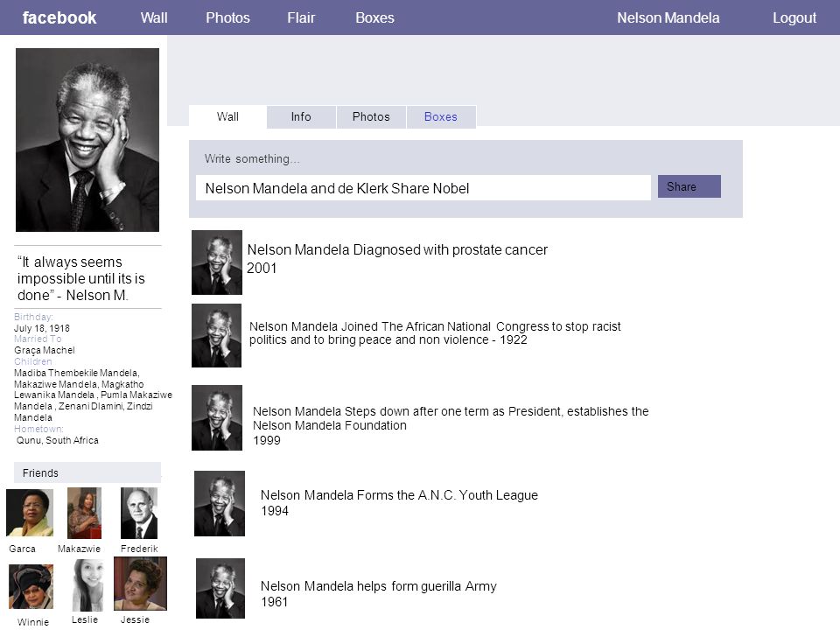Screen dimensions: 840x630
Task: Click the Logout link
Action: tap(794, 17)
